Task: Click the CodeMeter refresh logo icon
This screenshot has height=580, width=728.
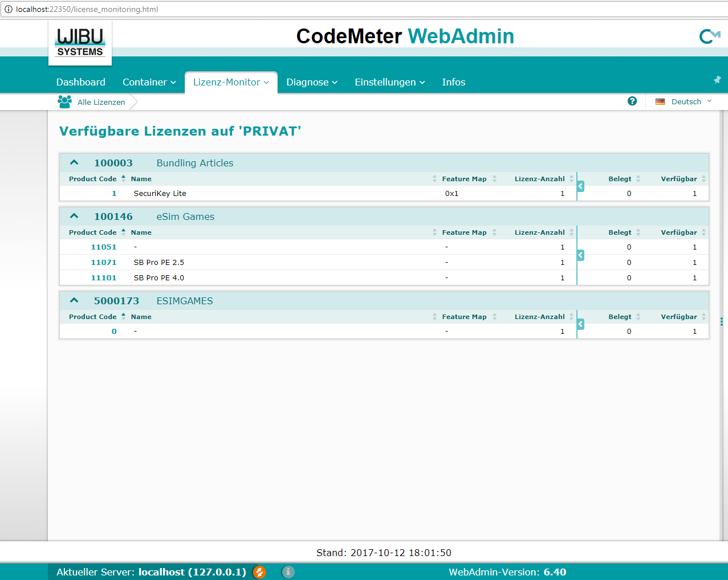Action: (709, 36)
